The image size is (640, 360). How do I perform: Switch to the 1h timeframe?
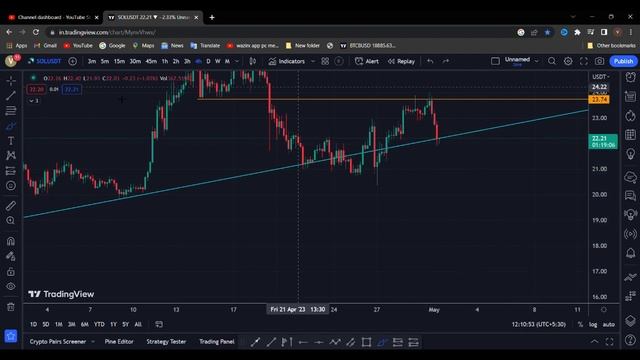164,61
